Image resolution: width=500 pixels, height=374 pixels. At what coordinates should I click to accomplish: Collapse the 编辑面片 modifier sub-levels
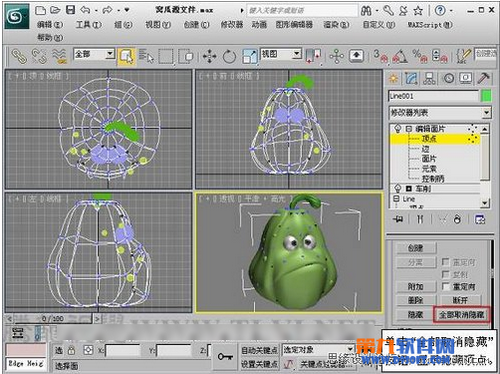coord(409,128)
